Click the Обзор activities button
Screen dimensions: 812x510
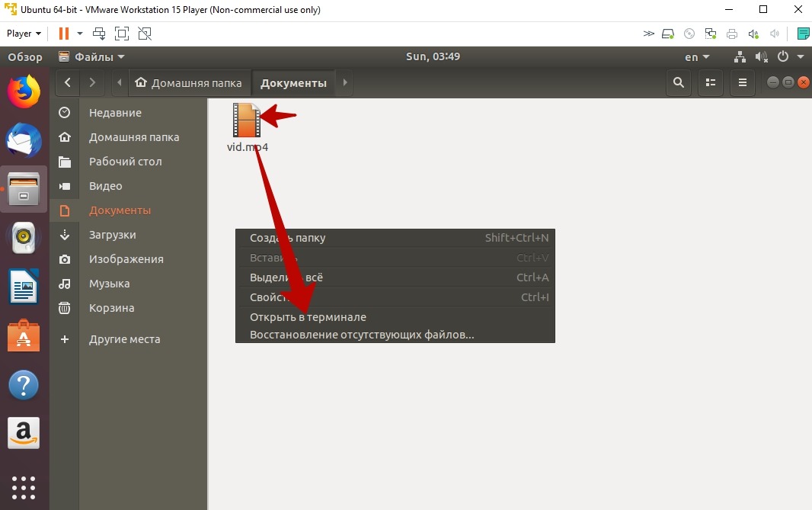25,57
